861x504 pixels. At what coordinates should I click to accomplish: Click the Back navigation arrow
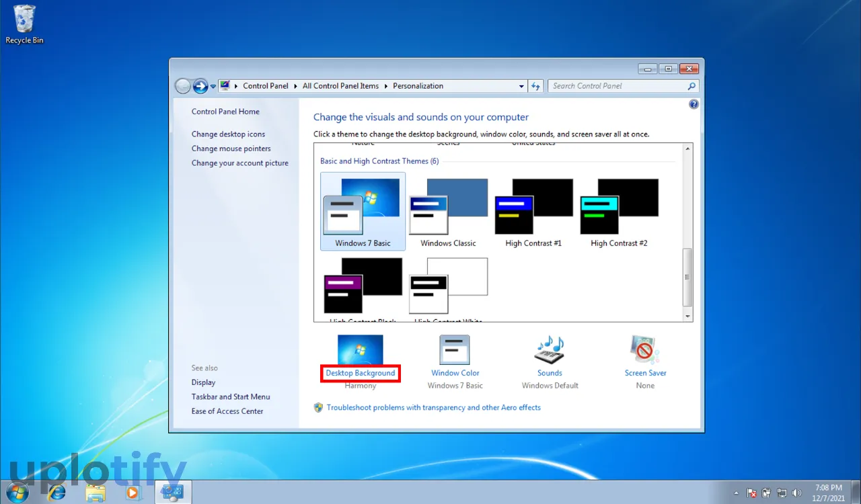pyautogui.click(x=183, y=86)
